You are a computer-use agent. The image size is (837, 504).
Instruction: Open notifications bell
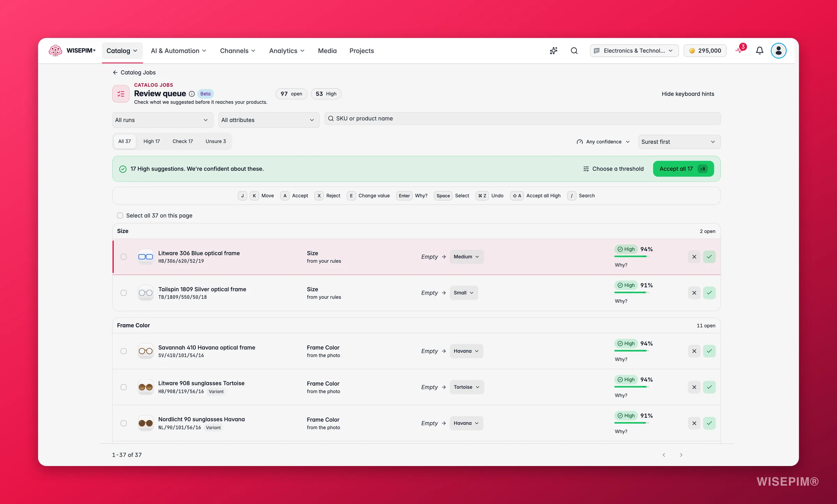click(x=760, y=51)
